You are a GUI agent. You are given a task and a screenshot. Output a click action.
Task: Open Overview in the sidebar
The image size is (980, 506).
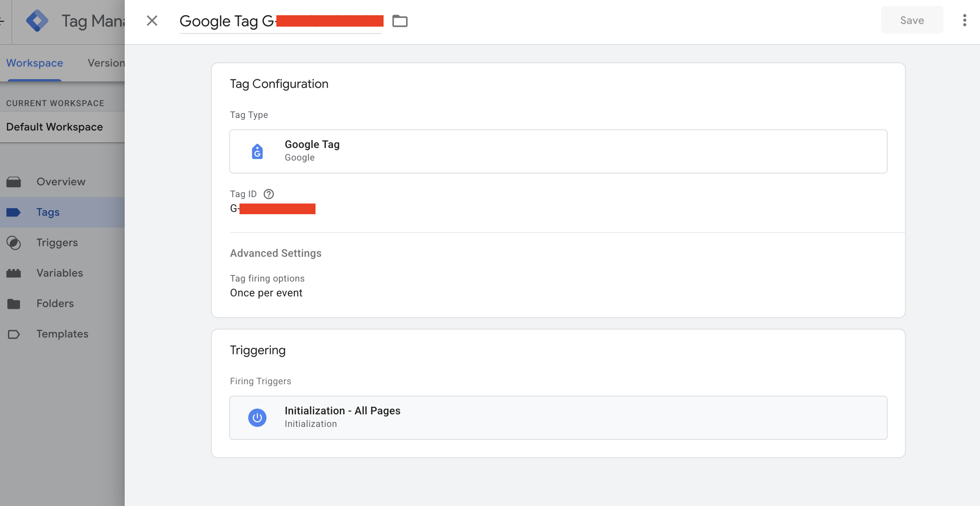(62, 182)
